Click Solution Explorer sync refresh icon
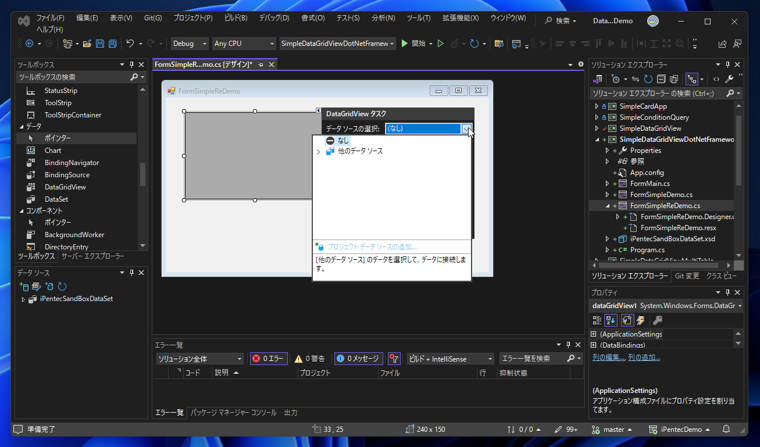Screen dimensions: 760x447 coord(648,79)
